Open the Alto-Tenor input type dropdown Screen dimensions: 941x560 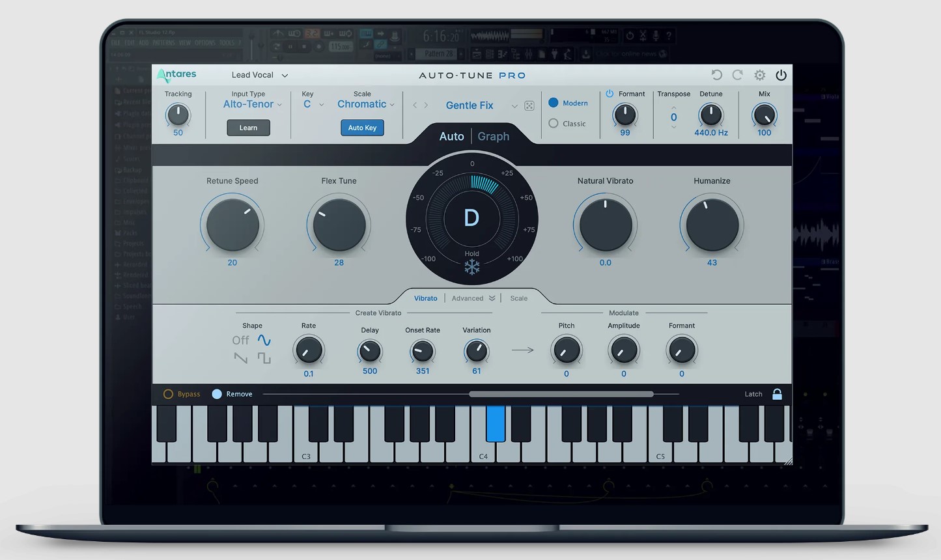pos(253,104)
